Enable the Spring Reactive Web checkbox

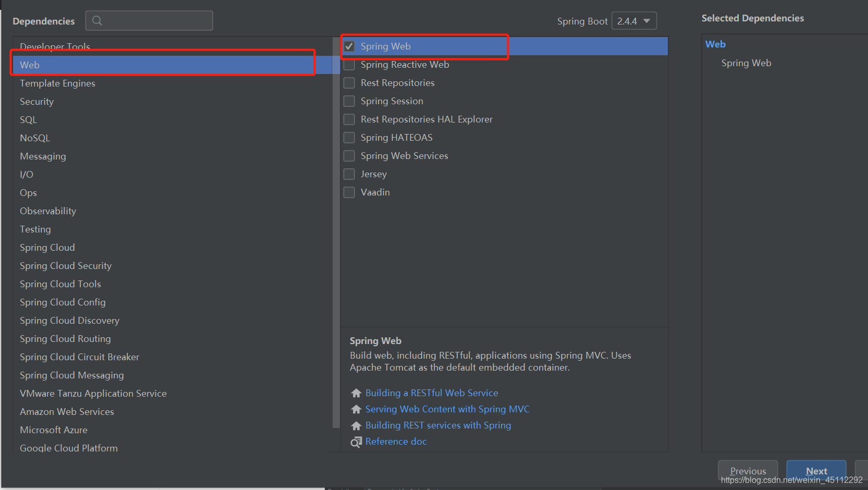349,65
